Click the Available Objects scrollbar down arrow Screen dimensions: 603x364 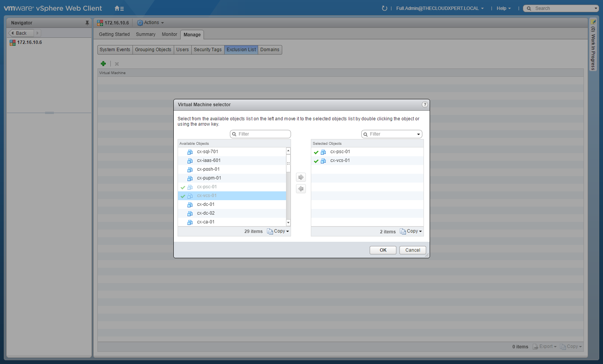click(x=288, y=223)
